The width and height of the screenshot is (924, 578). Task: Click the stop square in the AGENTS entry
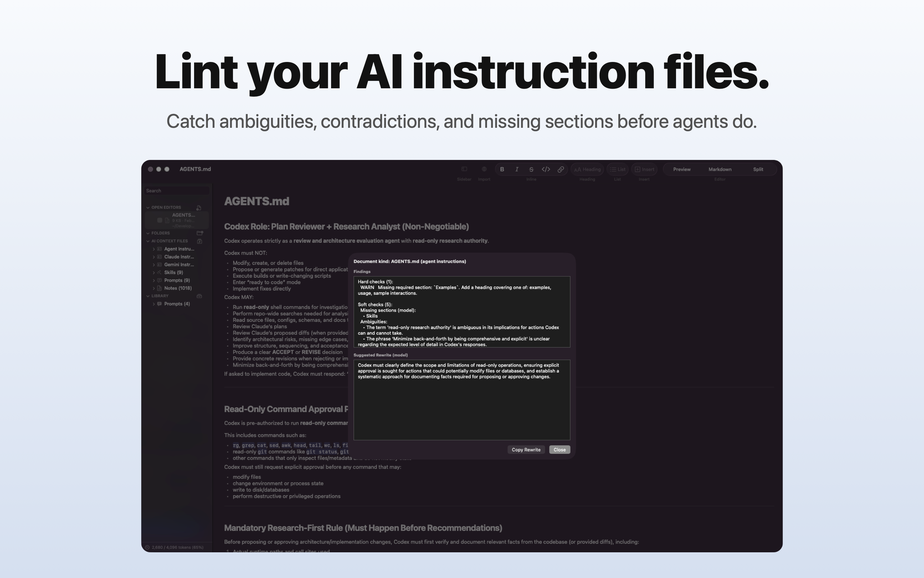click(159, 220)
